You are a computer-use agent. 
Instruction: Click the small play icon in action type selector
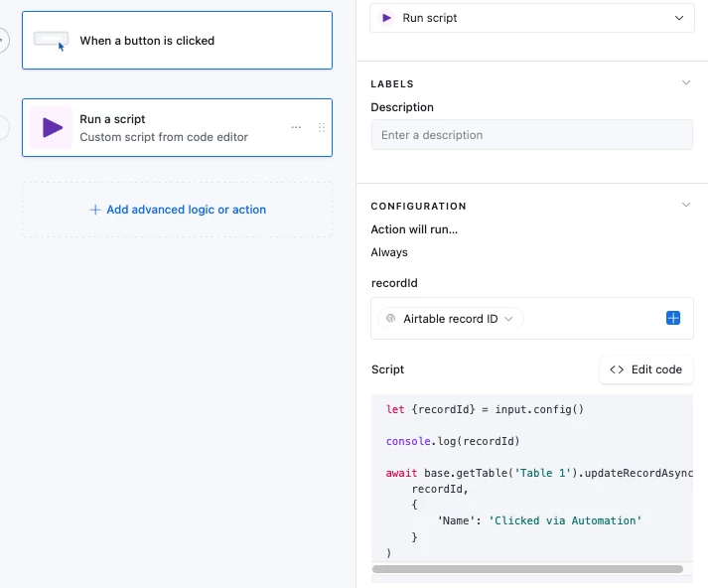pyautogui.click(x=388, y=18)
